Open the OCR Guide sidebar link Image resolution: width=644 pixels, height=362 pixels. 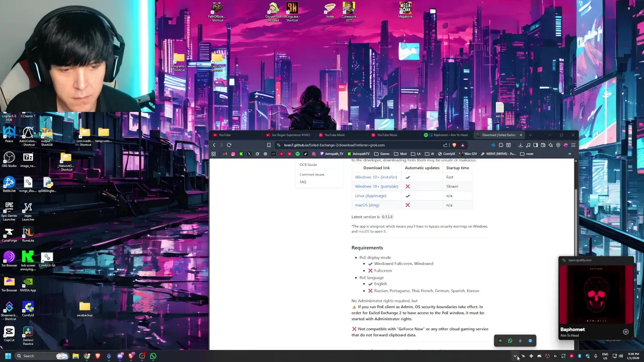[308, 165]
